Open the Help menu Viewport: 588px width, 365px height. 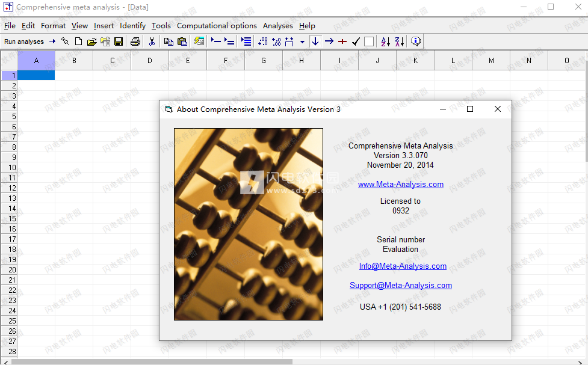(307, 25)
